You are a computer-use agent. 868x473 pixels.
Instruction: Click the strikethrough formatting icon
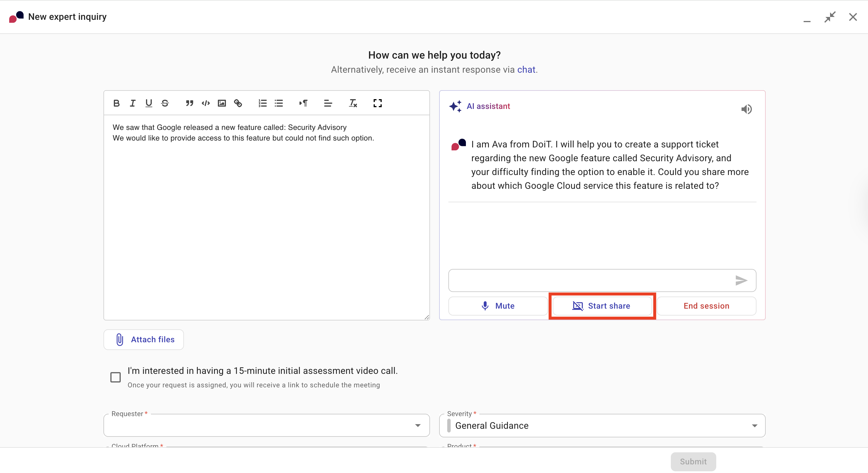165,103
